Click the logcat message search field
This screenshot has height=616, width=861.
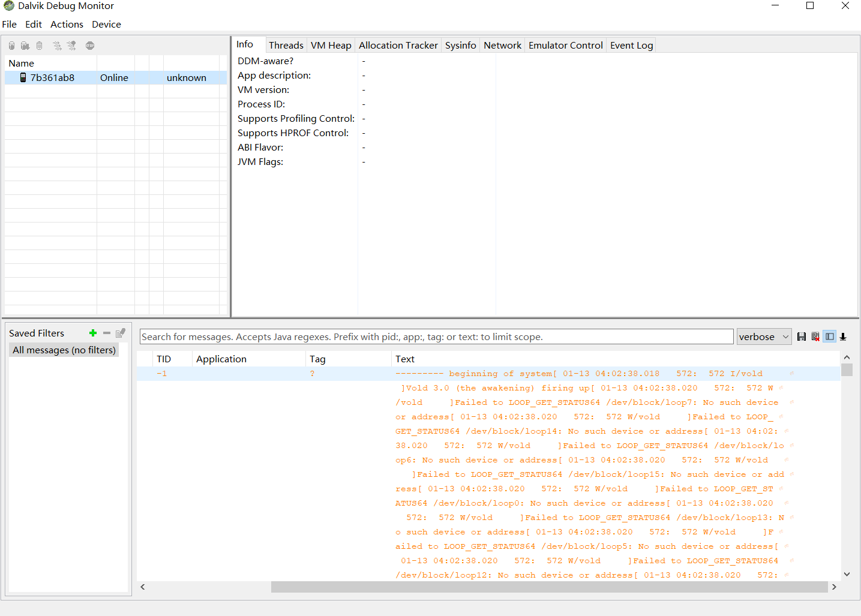(x=436, y=336)
